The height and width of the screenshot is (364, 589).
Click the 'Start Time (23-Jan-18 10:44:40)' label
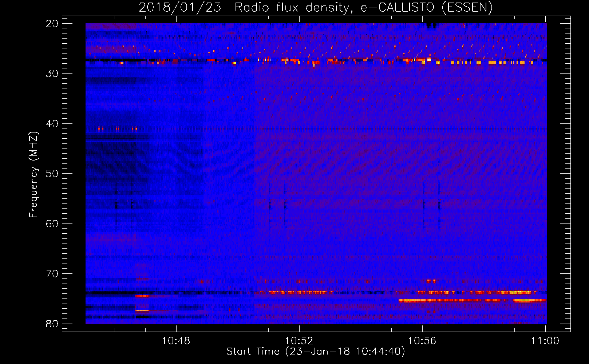tap(316, 352)
